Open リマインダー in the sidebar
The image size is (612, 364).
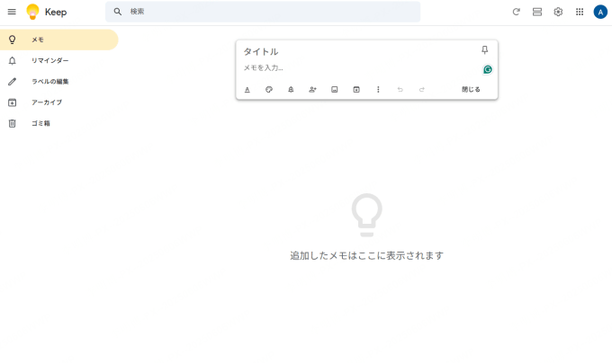click(58, 61)
